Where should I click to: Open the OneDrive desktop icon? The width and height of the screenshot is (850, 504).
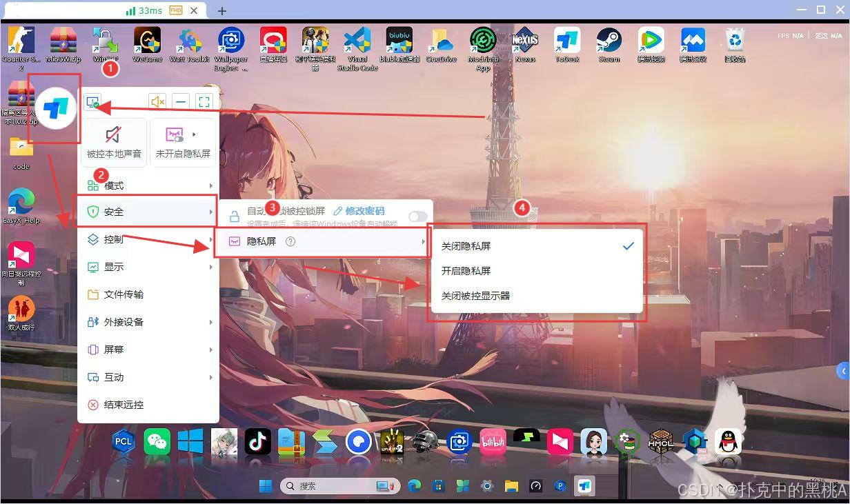pyautogui.click(x=442, y=45)
